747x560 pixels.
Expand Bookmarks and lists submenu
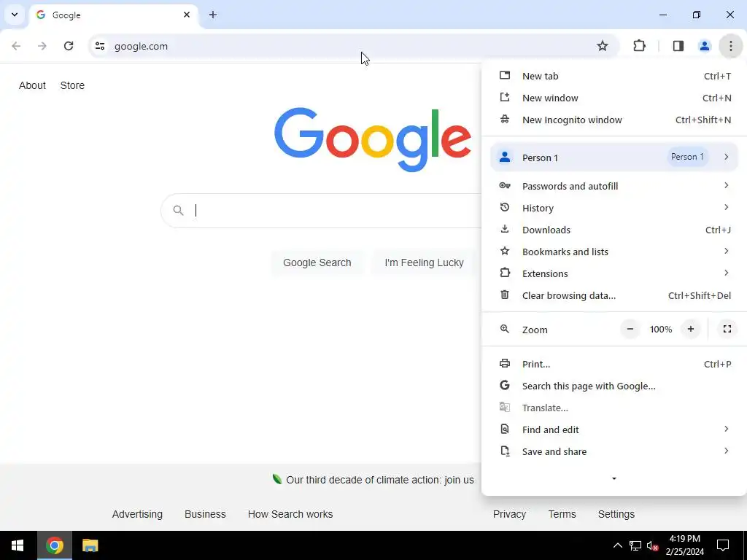(614, 252)
